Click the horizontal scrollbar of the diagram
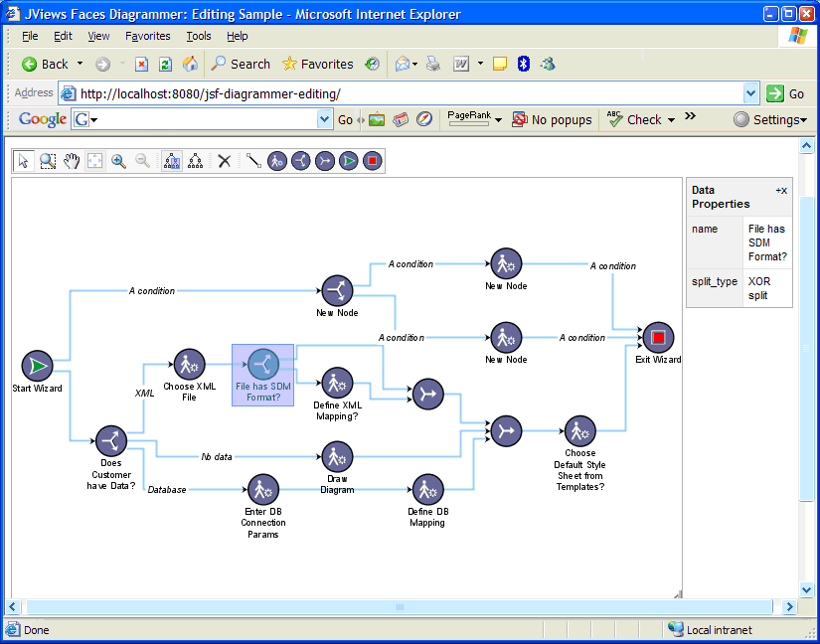The height and width of the screenshot is (644, 820). (x=398, y=606)
